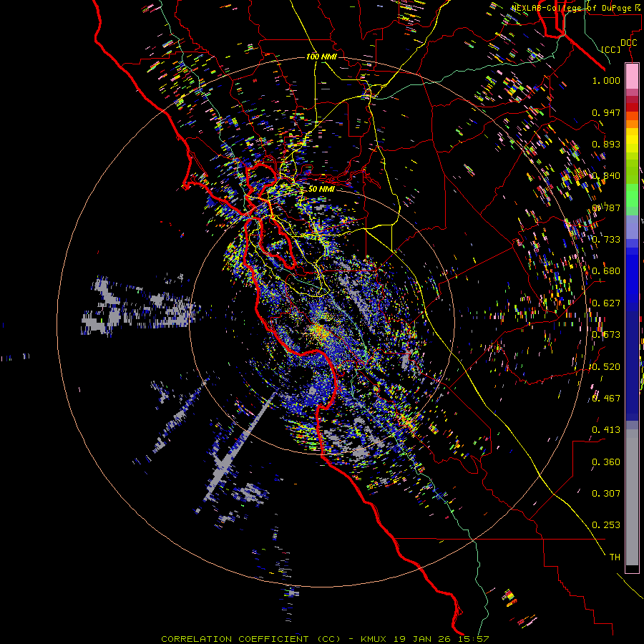Pick the pink segment of the color bar

(x=632, y=77)
